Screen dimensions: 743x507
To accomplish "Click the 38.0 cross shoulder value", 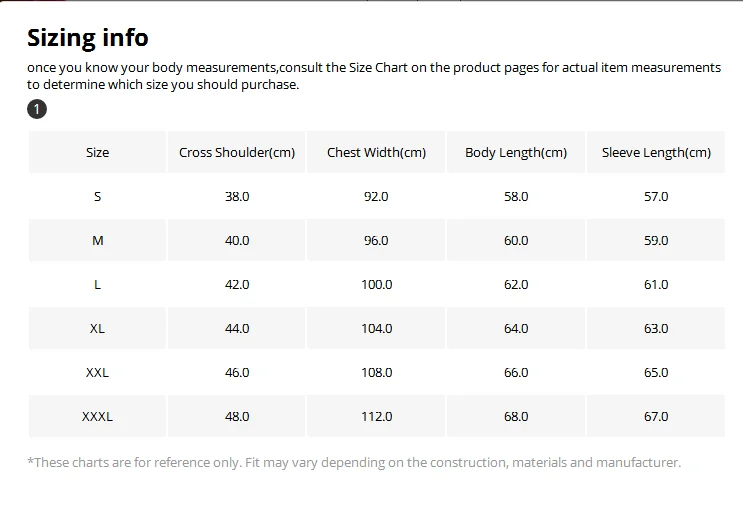I will pos(237,197).
